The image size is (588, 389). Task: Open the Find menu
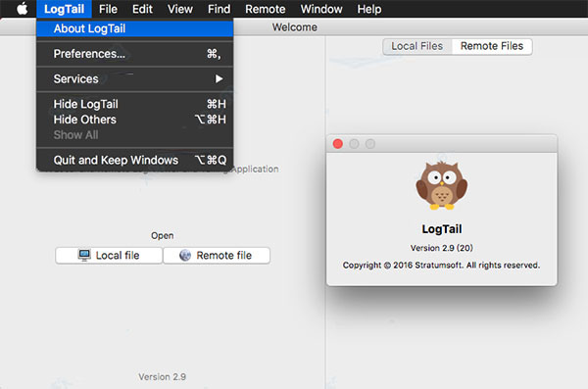(x=219, y=9)
